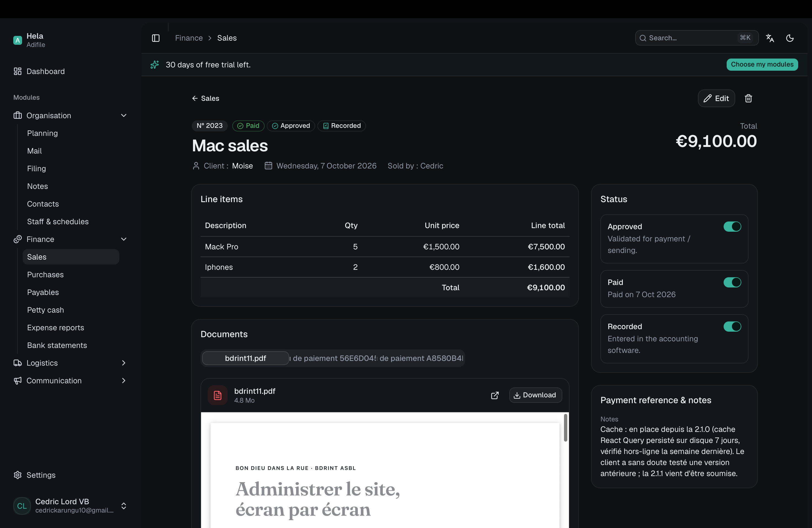The image size is (812, 528).
Task: Click the Organisation briefcase icon
Action: coord(17,115)
